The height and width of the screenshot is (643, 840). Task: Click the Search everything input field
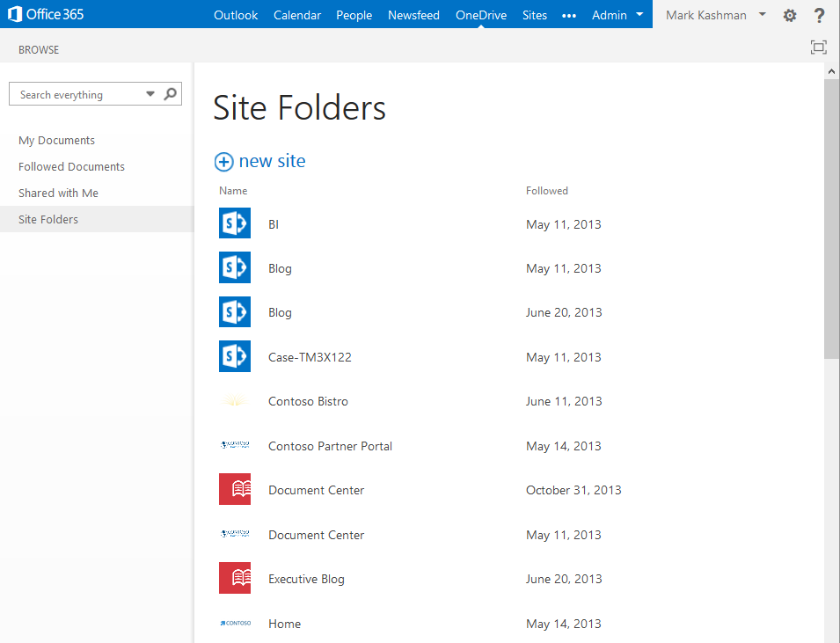click(x=77, y=94)
